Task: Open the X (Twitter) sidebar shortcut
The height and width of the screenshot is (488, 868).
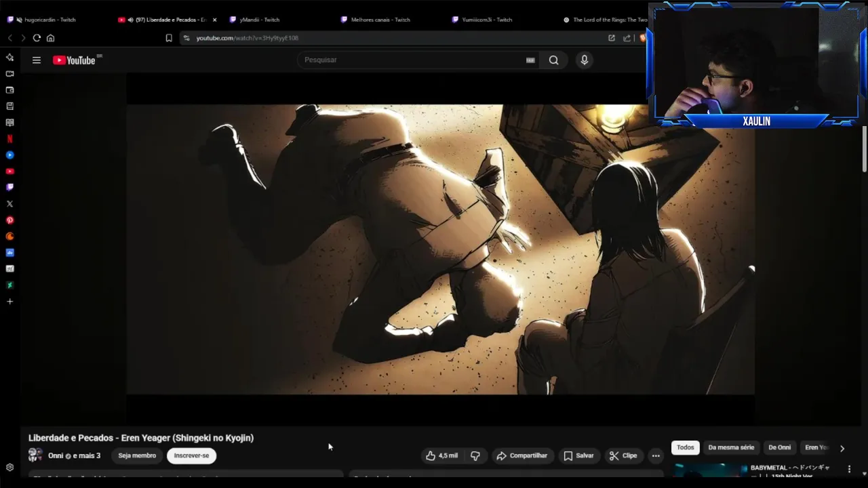Action: [9, 204]
